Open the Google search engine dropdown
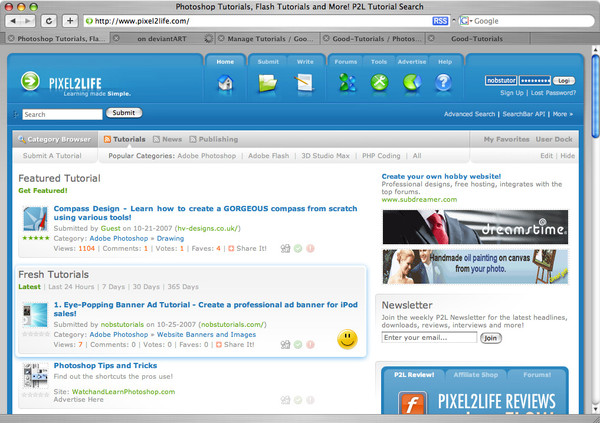This screenshot has height=423, width=600. pos(466,21)
